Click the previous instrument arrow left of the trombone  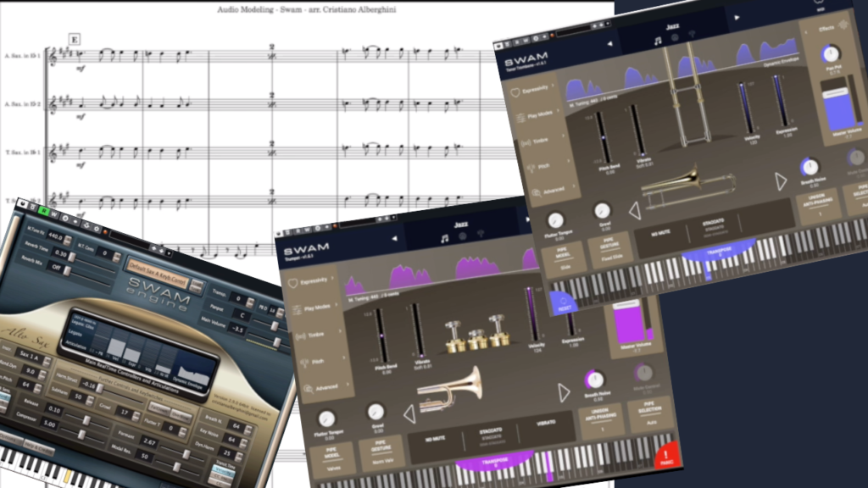(632, 210)
